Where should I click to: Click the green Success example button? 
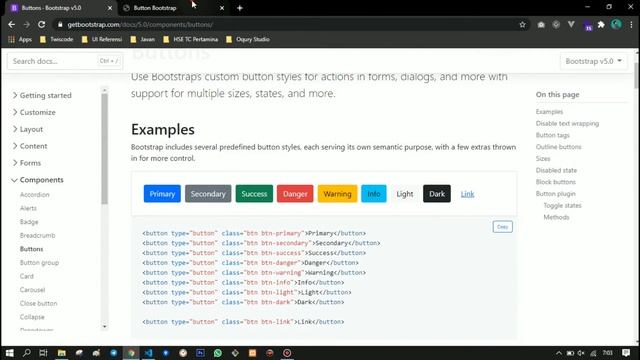coord(254,194)
